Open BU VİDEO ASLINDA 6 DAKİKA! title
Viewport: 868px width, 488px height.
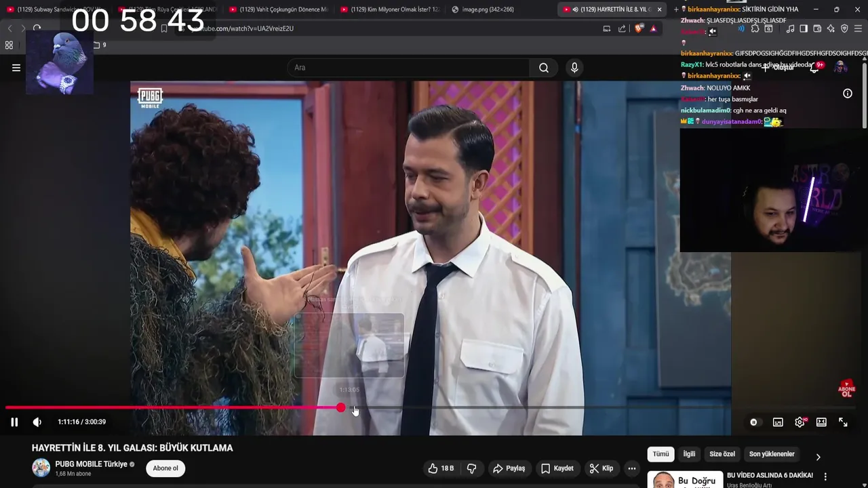pos(770,475)
